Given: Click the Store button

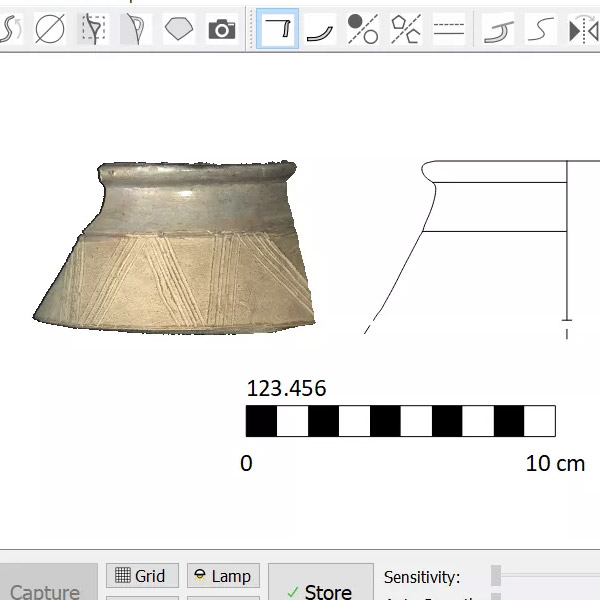Looking at the screenshot, I should tap(321, 582).
